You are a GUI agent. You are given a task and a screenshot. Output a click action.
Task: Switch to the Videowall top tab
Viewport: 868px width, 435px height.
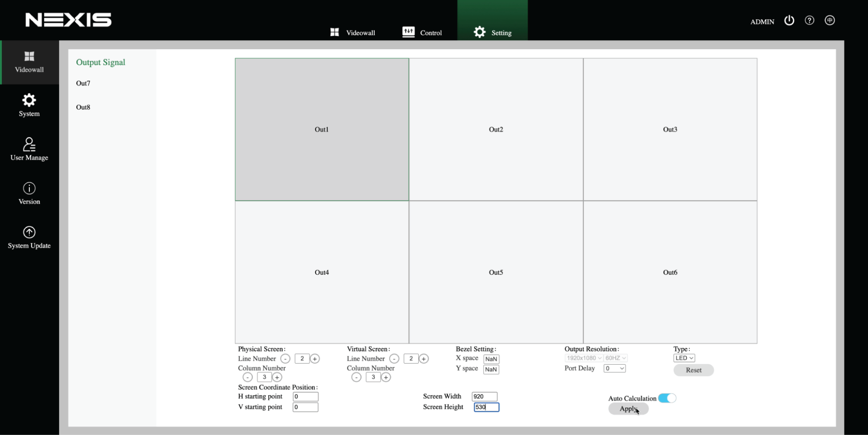pos(353,33)
